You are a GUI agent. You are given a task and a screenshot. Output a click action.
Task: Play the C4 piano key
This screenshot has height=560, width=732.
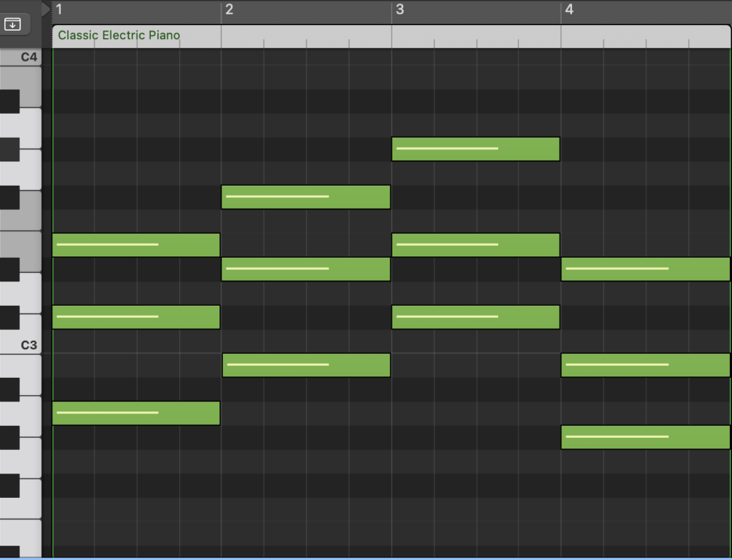[21, 57]
